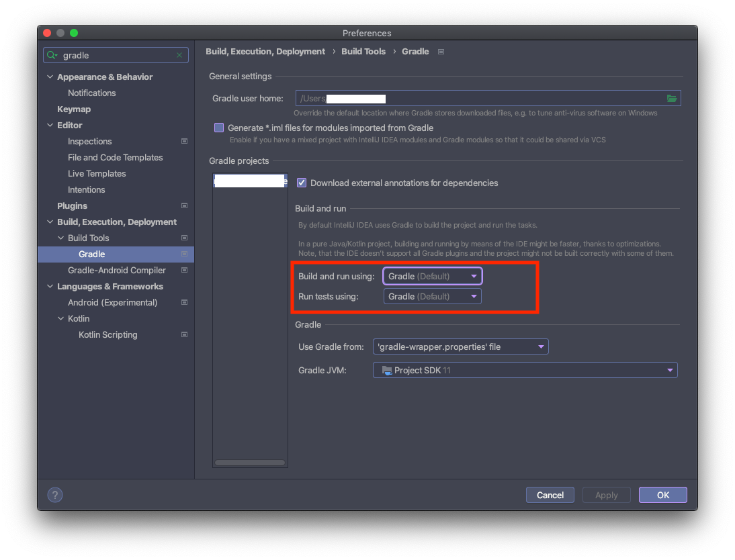Screen dimensions: 735x560
Task: Collapse Build, Execution, Deployment section
Action: pyautogui.click(x=50, y=222)
